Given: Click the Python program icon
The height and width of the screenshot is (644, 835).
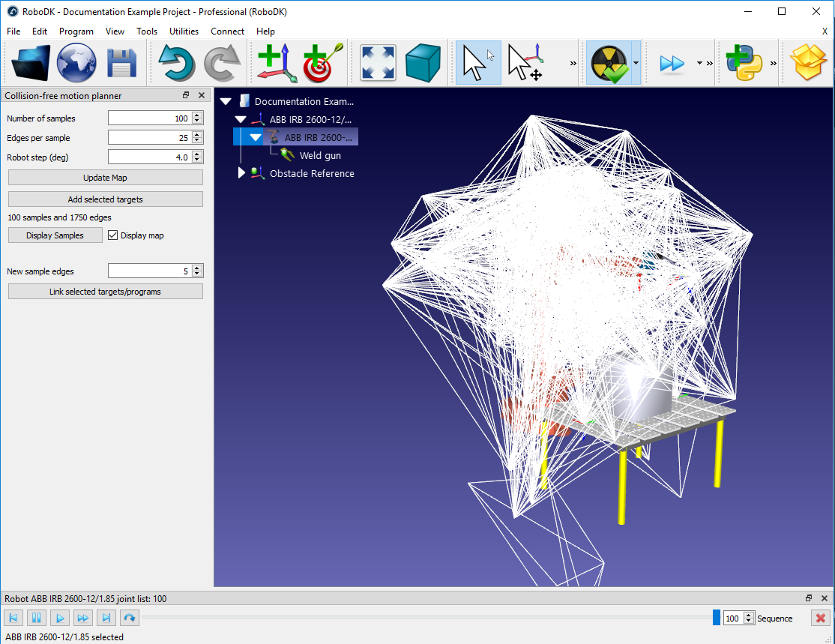Looking at the screenshot, I should [x=744, y=63].
